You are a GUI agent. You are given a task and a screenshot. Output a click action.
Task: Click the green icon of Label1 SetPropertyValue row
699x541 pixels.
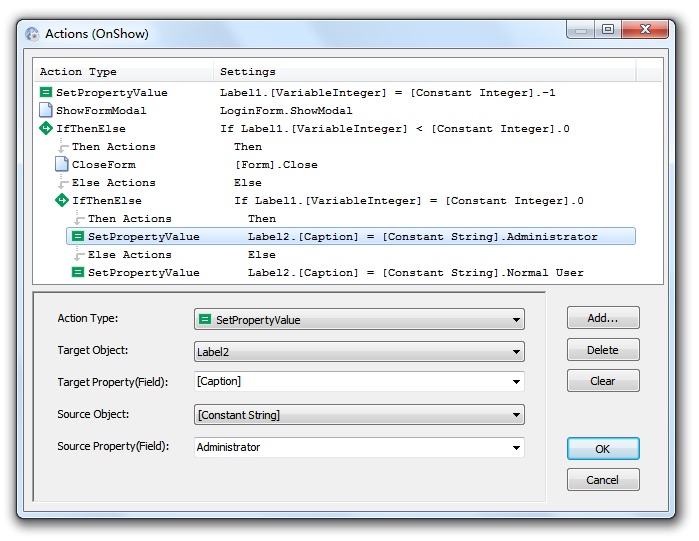pyautogui.click(x=45, y=92)
